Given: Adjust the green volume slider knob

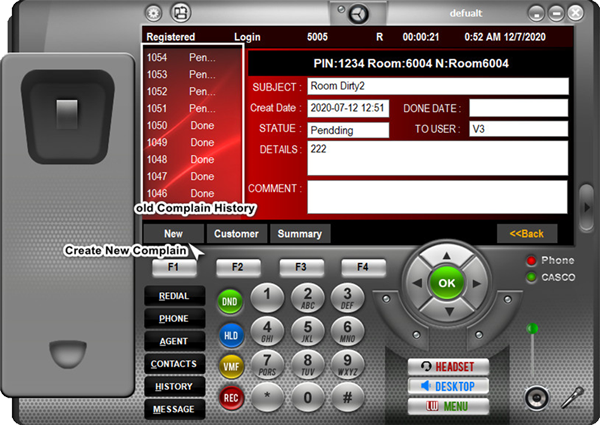Looking at the screenshot, I should pyautogui.click(x=533, y=327).
